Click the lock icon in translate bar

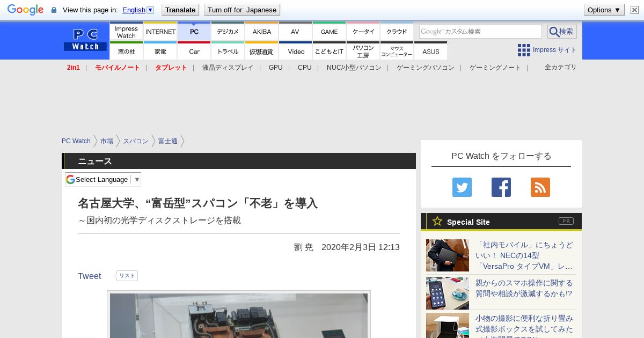54,10
